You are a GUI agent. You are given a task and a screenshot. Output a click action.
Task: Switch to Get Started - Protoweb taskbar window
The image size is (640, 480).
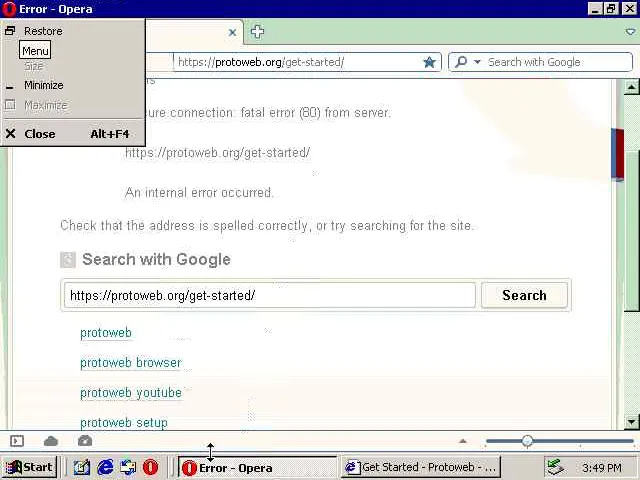[x=420, y=467]
